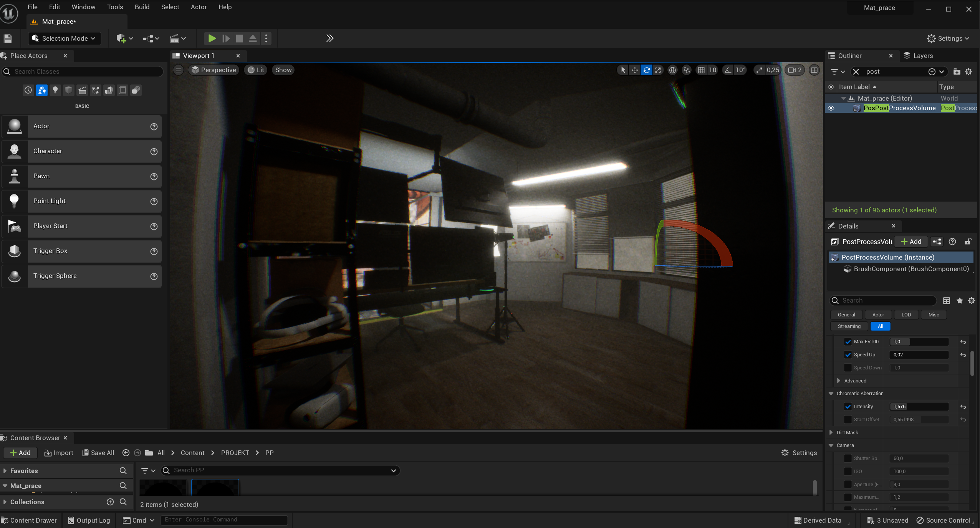Collapse the Camera section in Details

[831, 445]
